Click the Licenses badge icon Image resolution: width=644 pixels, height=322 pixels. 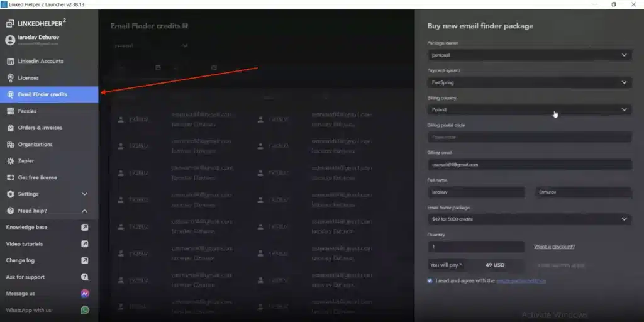click(10, 77)
